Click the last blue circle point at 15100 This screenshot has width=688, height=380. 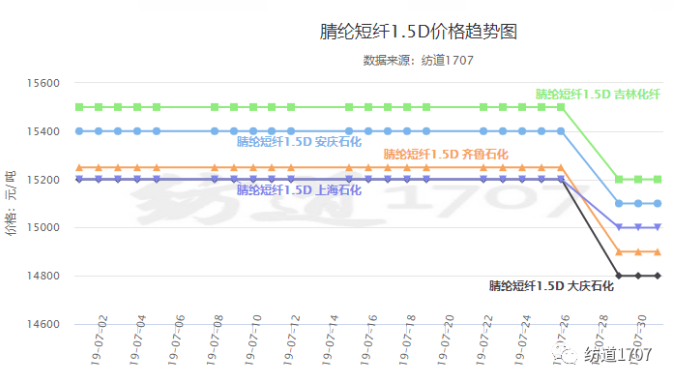[x=658, y=204]
